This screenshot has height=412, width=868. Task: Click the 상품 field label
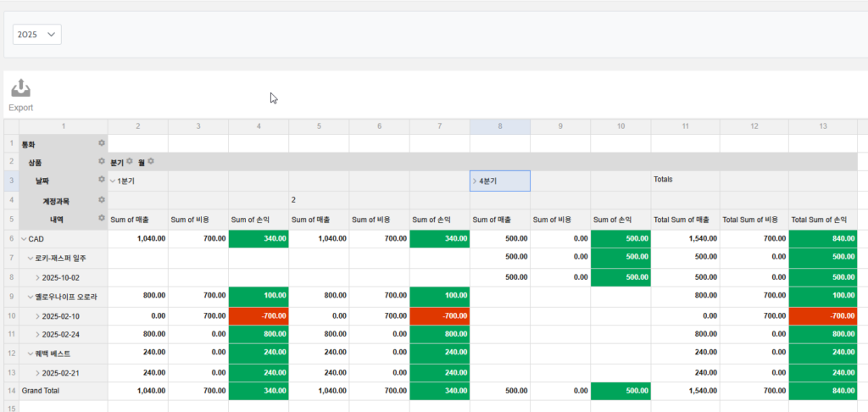36,162
